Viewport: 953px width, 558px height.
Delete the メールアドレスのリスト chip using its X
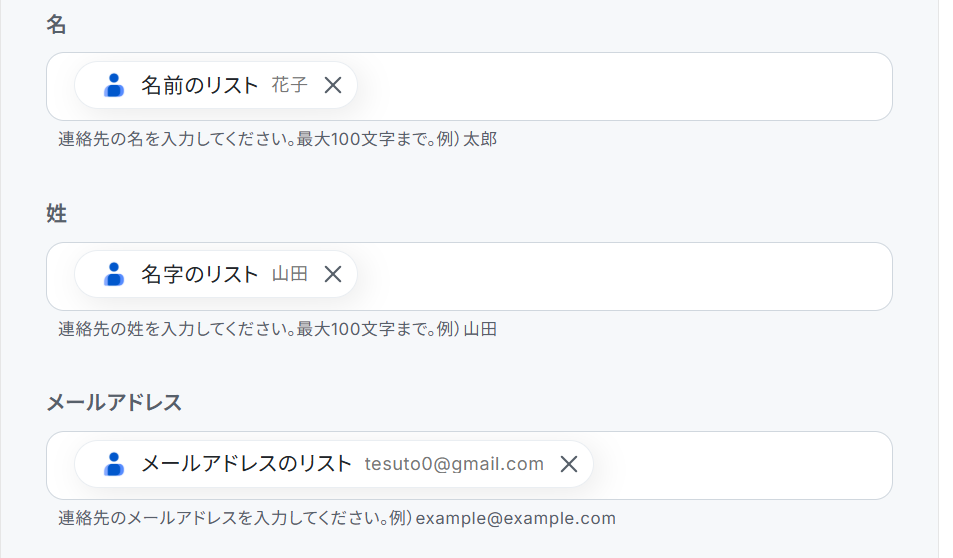tap(569, 464)
